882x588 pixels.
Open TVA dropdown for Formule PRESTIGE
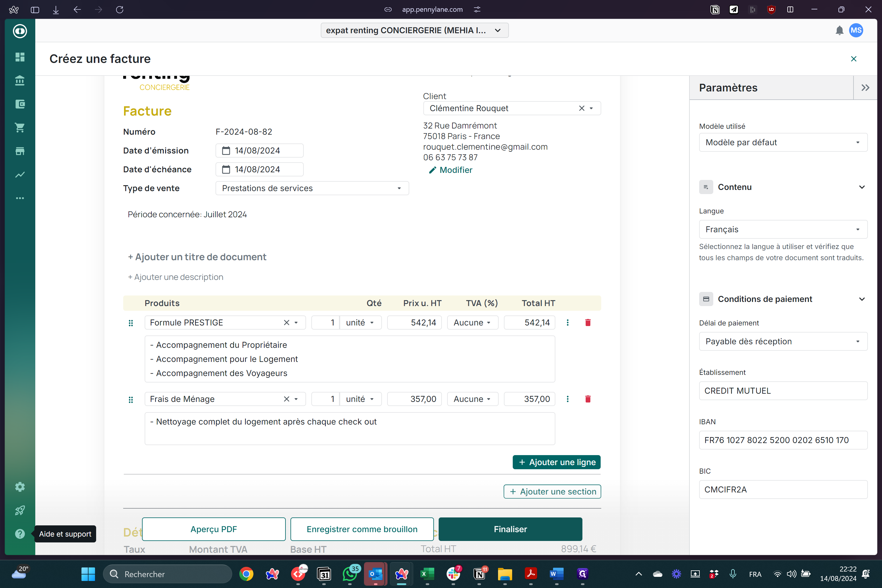[472, 323]
